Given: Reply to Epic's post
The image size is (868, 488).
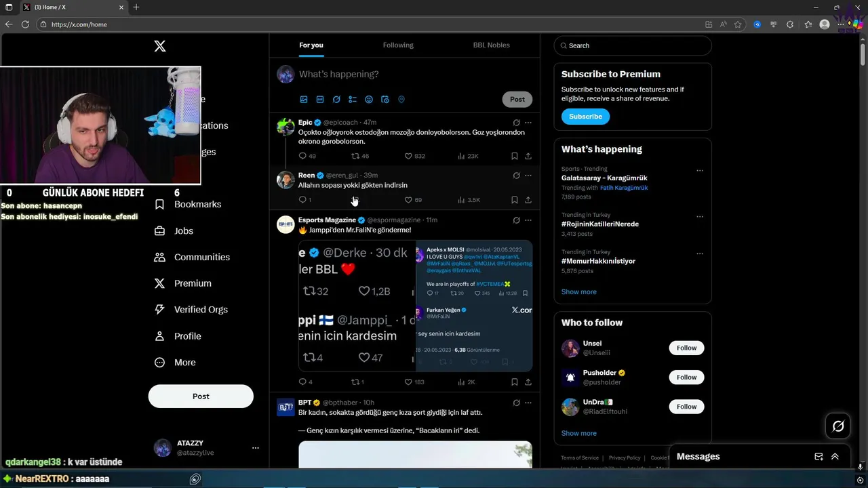Looking at the screenshot, I should (x=303, y=156).
